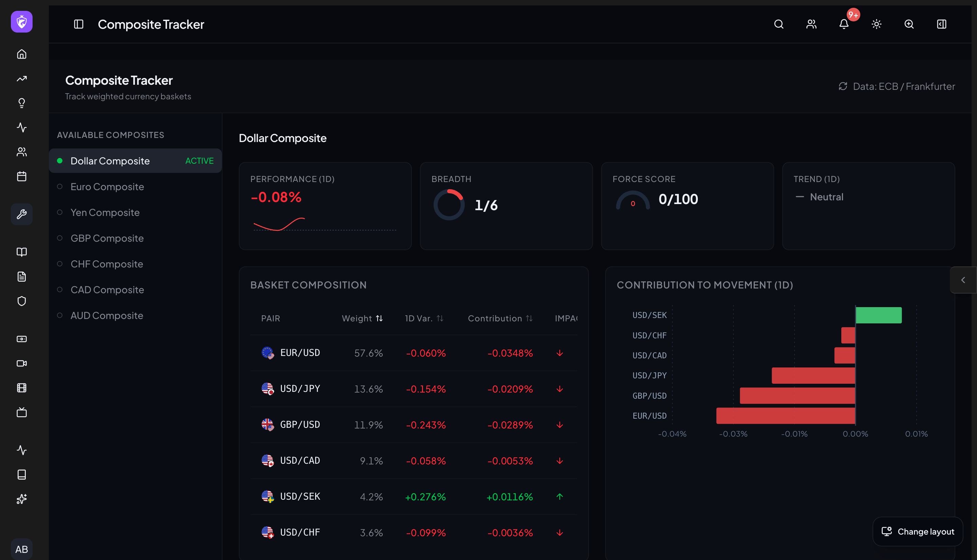The height and width of the screenshot is (560, 977).
Task: Open the shield sidebar icon
Action: (22, 301)
